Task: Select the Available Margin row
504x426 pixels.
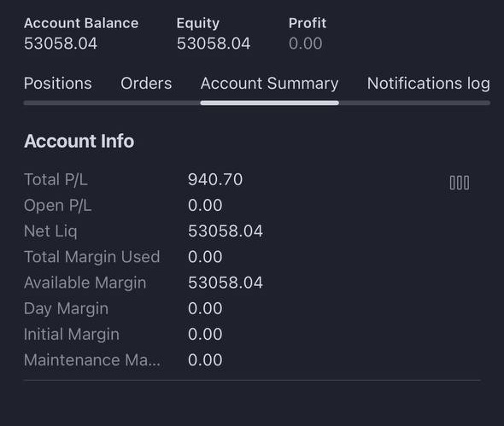Action: click(x=252, y=283)
